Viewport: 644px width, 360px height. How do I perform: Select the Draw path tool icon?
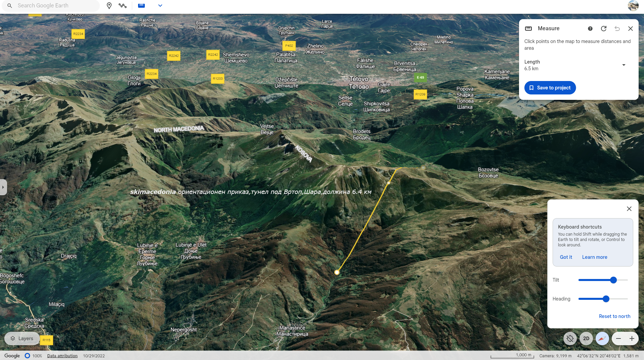pyautogui.click(x=123, y=6)
